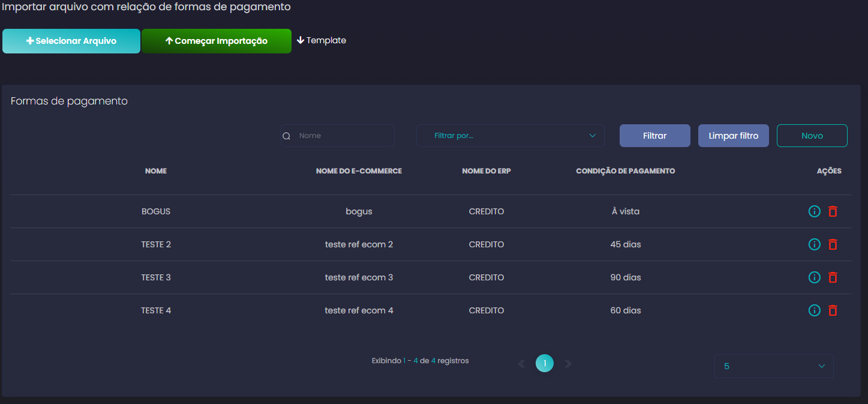Click the TESTE 3 name cell
This screenshot has width=868, height=404.
pyautogui.click(x=156, y=277)
